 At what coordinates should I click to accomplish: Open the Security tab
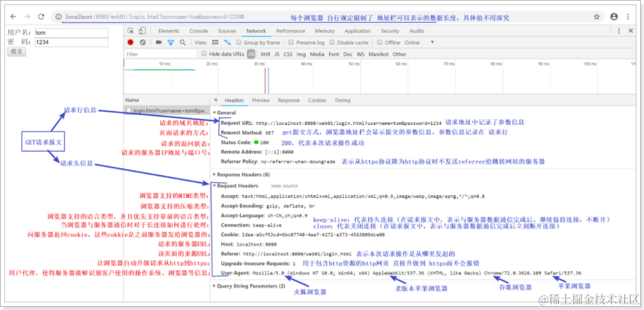tap(389, 31)
